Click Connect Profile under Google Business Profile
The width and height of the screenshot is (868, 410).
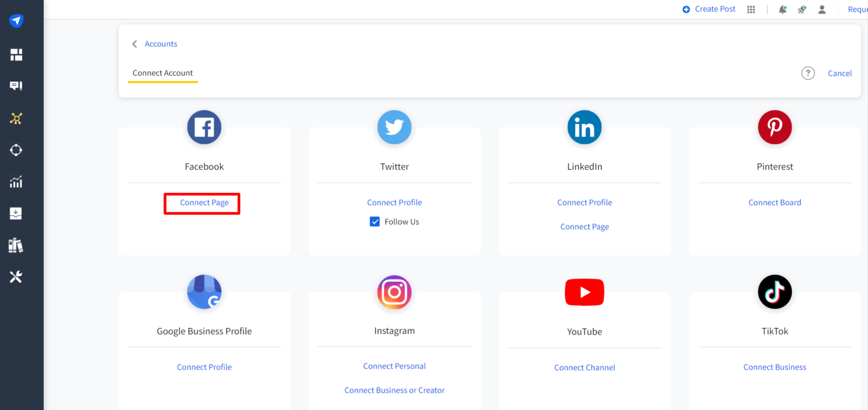(204, 367)
